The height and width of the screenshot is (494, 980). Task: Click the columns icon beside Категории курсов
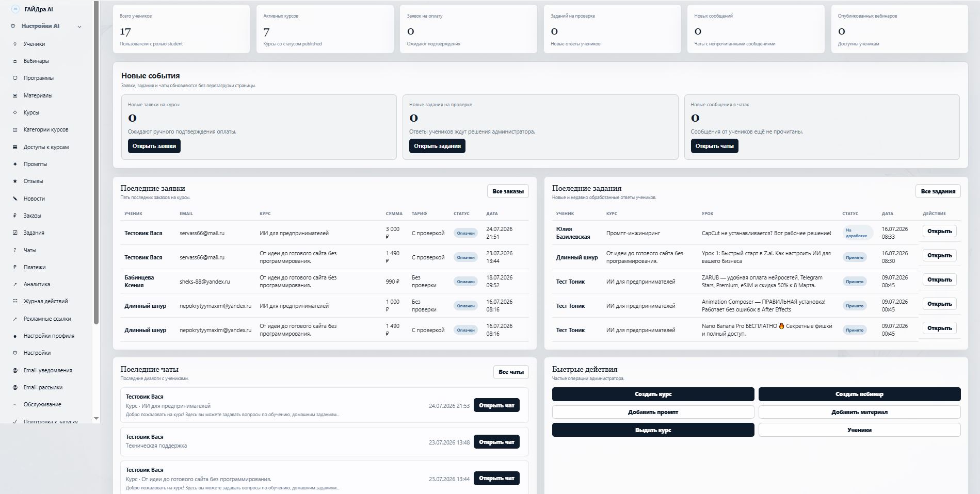click(x=15, y=129)
